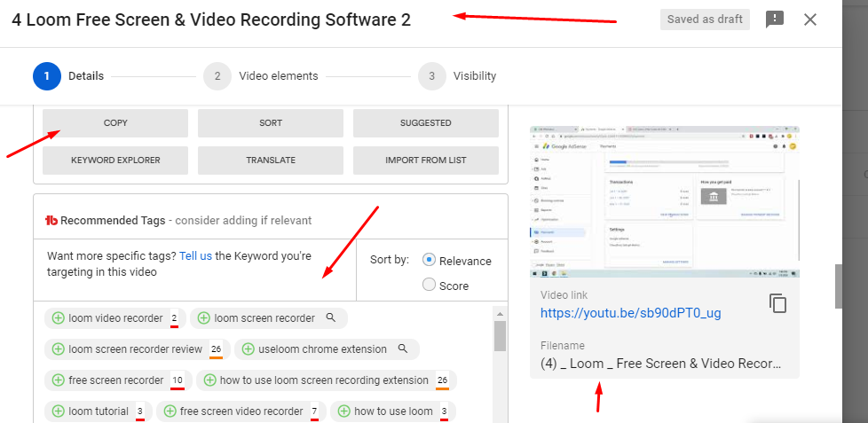Search magnifier on 'useloom chrome extension' tag
The height and width of the screenshot is (423, 868).
pos(403,349)
